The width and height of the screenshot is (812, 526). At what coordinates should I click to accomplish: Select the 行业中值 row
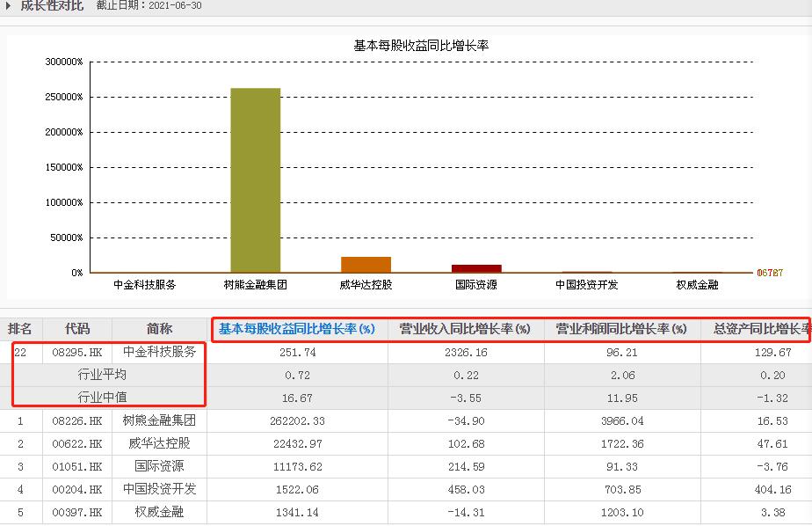coord(102,398)
